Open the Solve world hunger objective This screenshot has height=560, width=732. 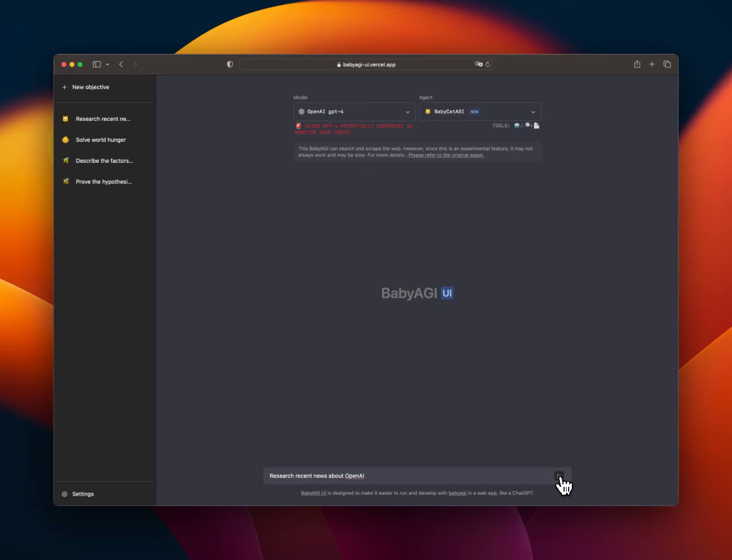pos(101,139)
